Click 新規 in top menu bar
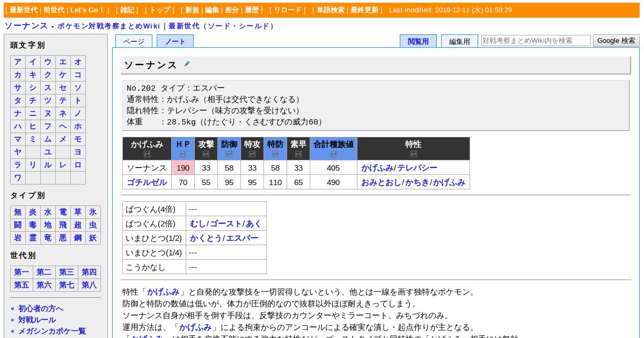The height and width of the screenshot is (338, 644). [192, 10]
